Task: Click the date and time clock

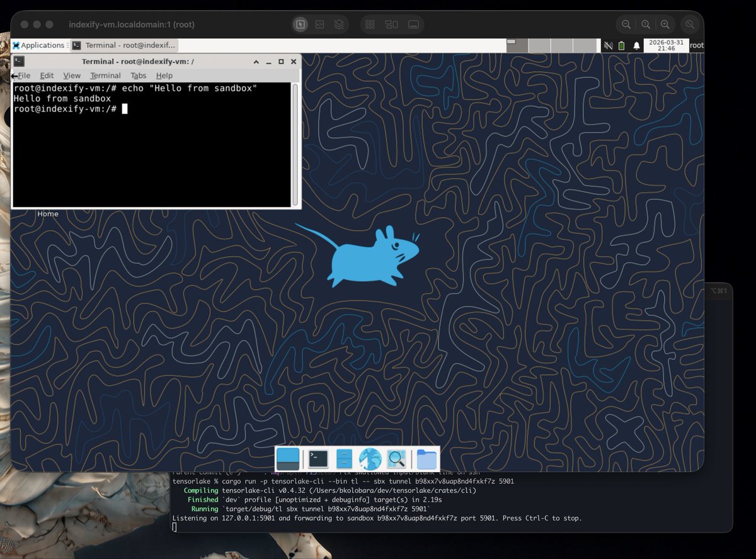Action: 666,45
